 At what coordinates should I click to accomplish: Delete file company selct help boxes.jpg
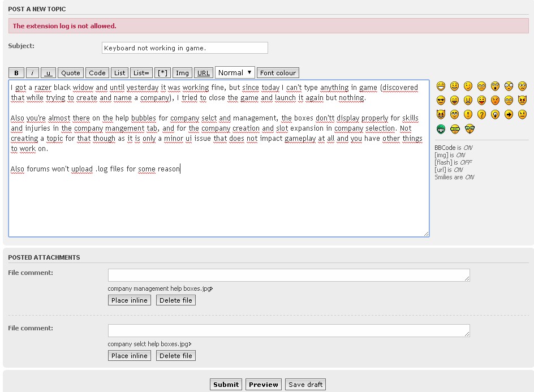point(175,356)
